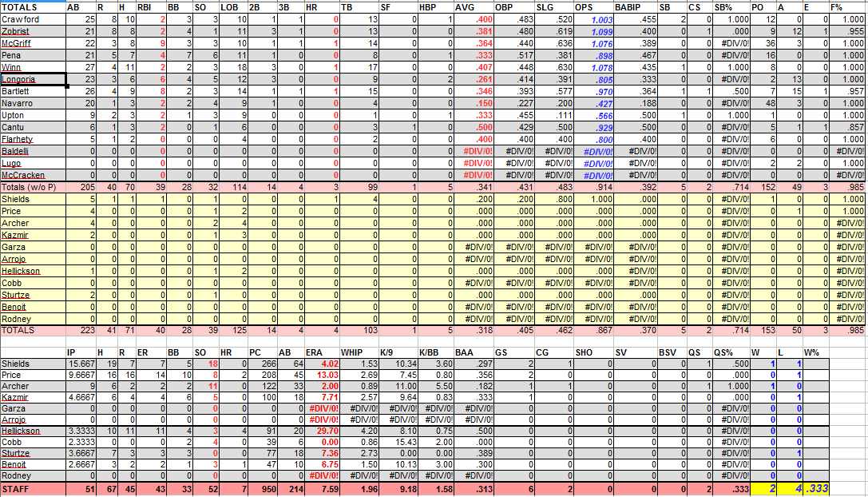Select the OPS column header

tap(594, 7)
